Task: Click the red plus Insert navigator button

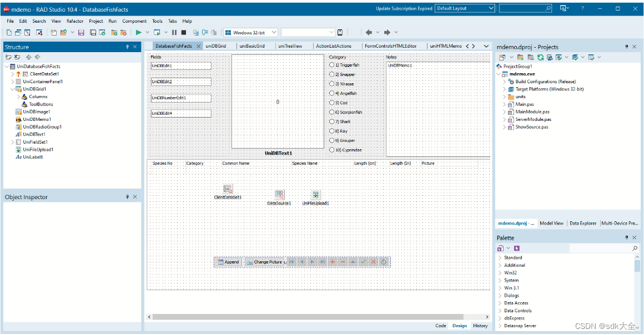Action: (333, 262)
